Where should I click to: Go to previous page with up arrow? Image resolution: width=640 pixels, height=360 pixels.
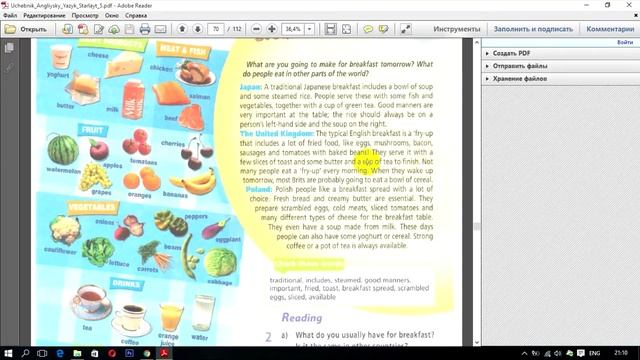pyautogui.click(x=182, y=29)
